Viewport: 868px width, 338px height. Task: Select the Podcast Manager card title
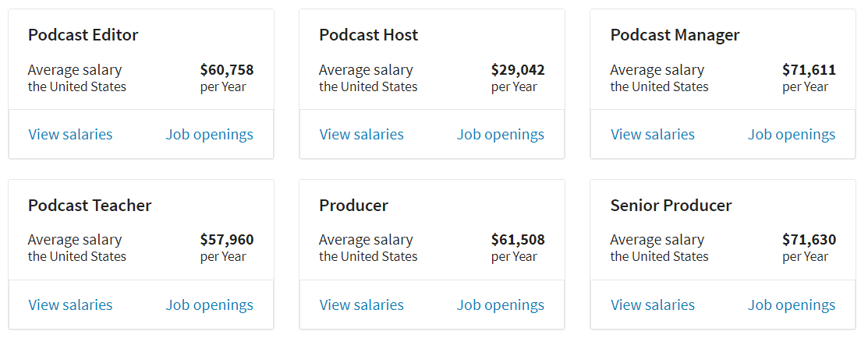pos(675,35)
